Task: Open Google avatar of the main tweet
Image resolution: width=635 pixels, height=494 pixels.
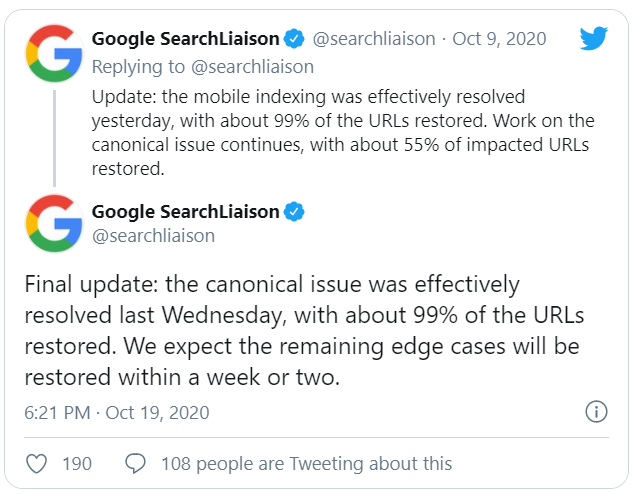Action: (54, 223)
